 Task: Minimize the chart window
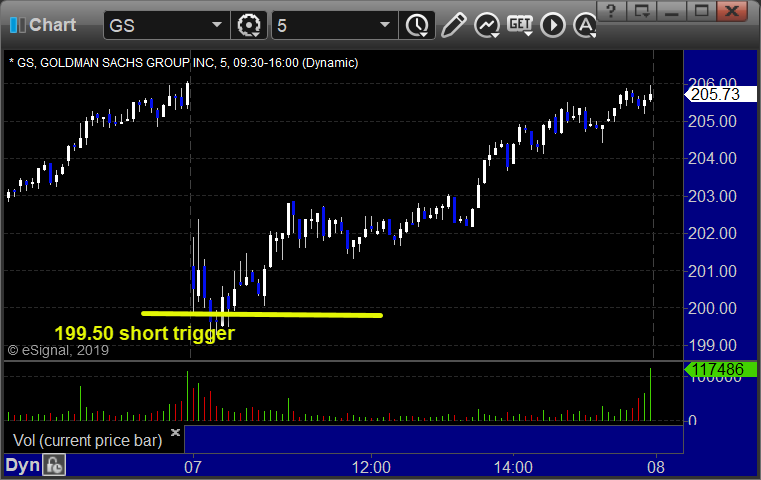pos(672,11)
